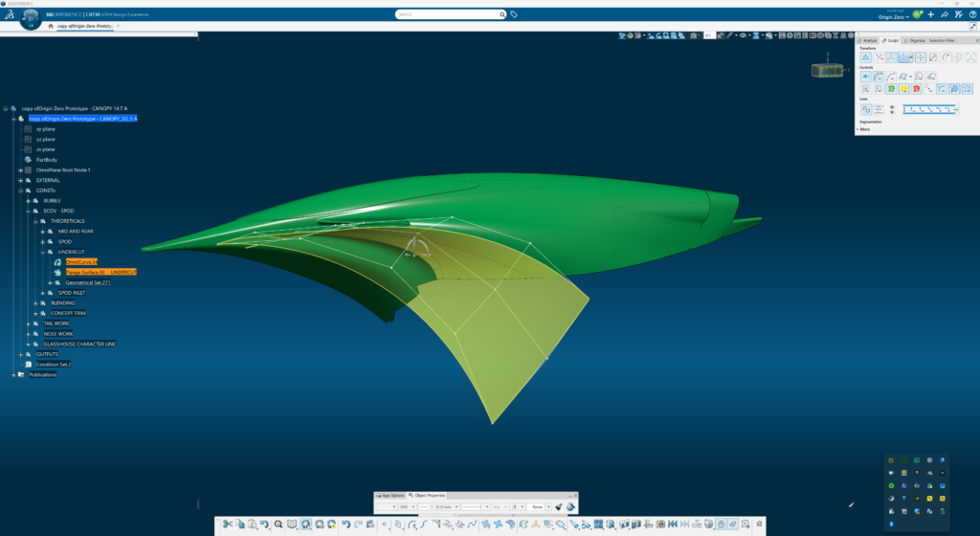The image size is (980, 536).
Task: Toggle the highlighted refresh icon in bottom toolbar
Action: (x=305, y=524)
